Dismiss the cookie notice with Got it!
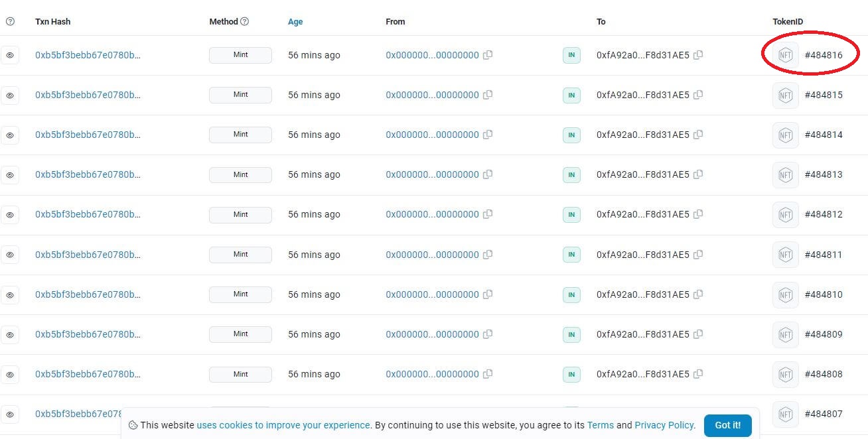Viewport: 868px width, 439px height. coord(727,426)
